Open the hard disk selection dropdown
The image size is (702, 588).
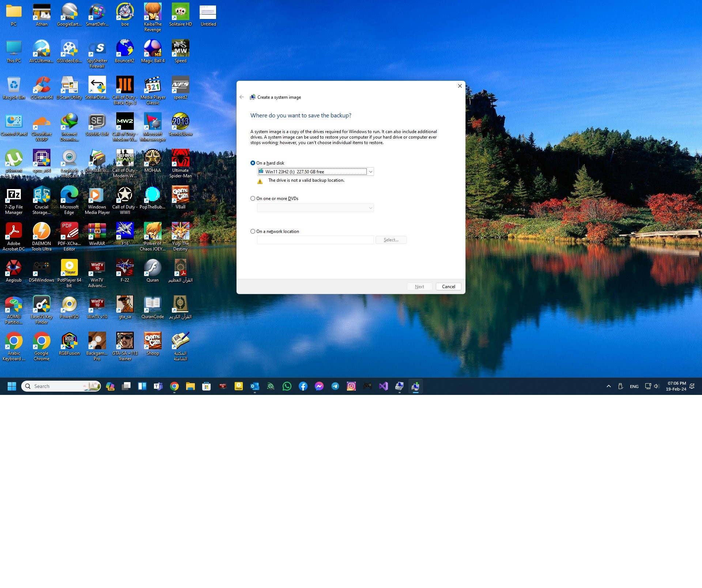370,171
